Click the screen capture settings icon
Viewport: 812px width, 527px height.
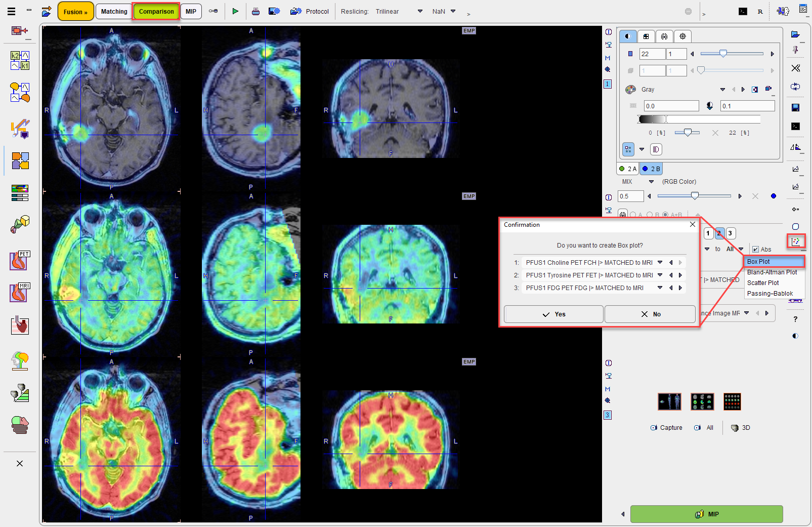click(x=274, y=11)
